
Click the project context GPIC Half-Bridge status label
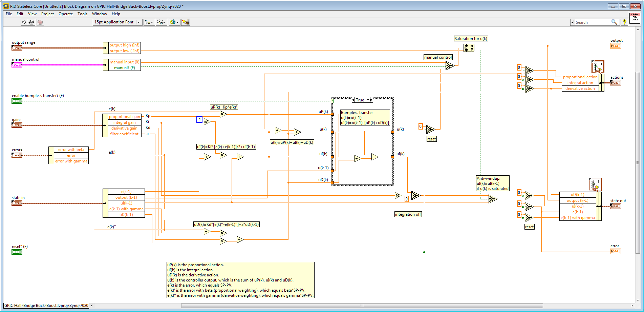click(46, 306)
